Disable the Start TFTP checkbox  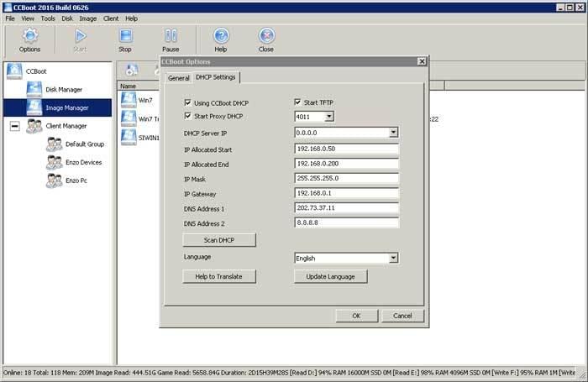click(x=298, y=102)
